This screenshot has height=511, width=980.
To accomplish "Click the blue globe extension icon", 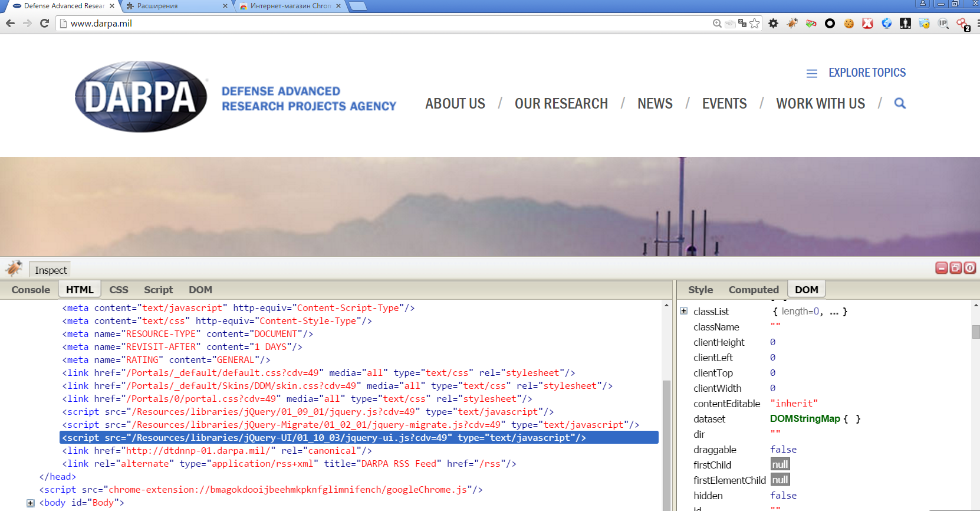I will pos(886,23).
